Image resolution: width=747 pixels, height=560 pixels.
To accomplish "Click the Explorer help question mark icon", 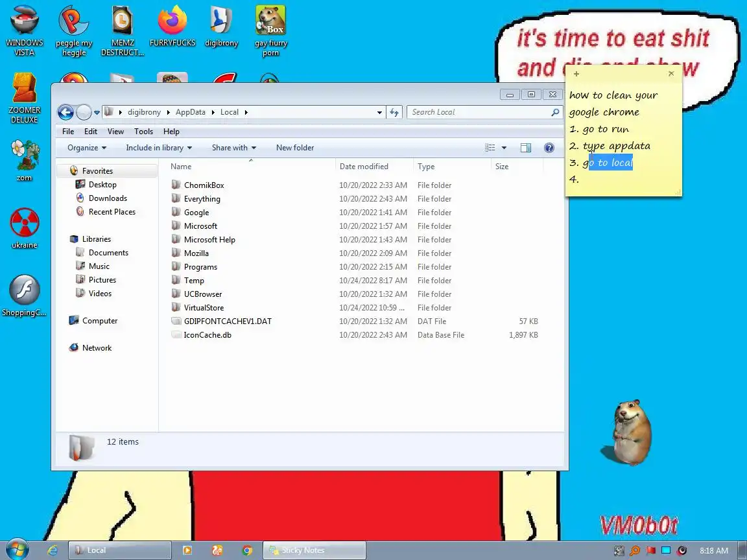I will pos(549,148).
